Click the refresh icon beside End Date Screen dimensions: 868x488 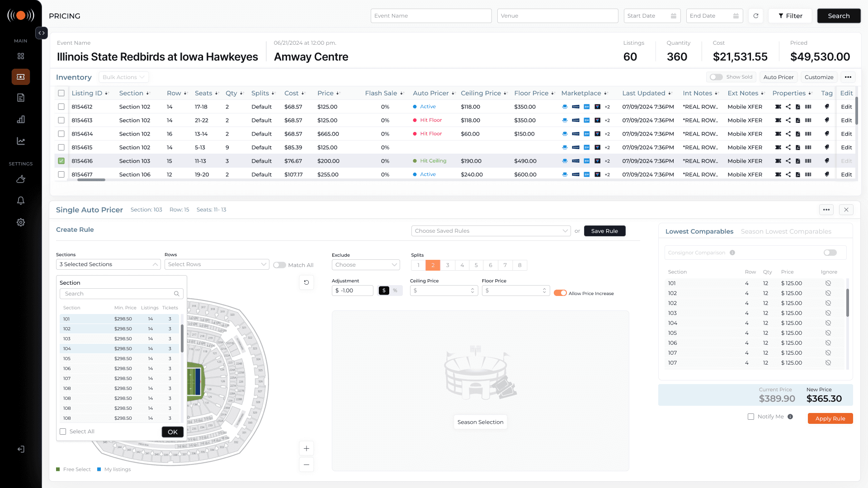755,16
